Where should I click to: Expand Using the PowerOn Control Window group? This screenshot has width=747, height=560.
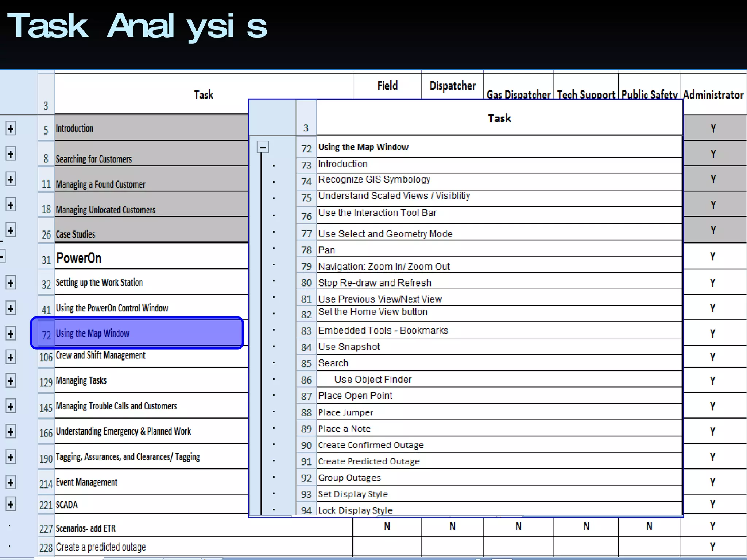(11, 308)
